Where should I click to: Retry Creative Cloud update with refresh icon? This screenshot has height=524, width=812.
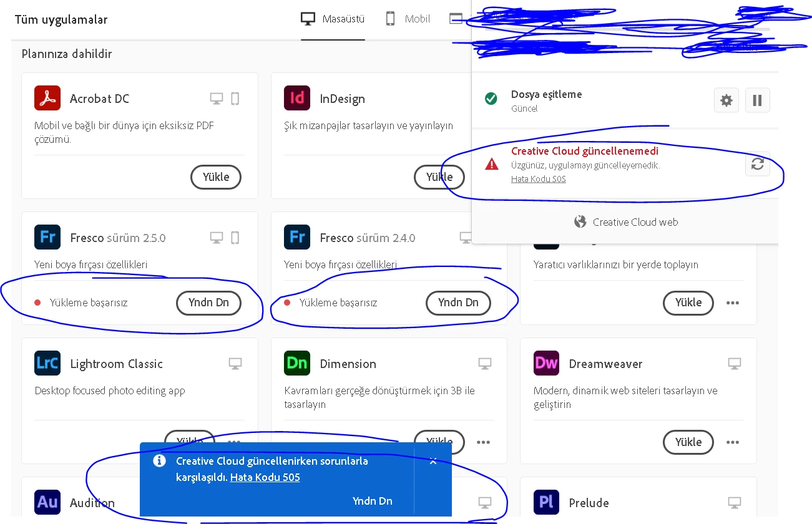pyautogui.click(x=758, y=164)
